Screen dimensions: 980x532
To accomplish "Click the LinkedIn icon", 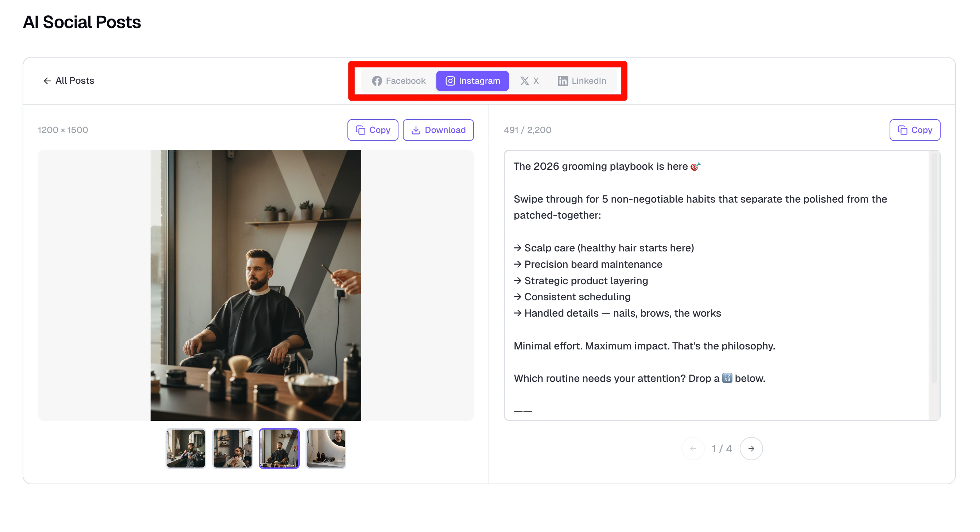I will point(562,81).
